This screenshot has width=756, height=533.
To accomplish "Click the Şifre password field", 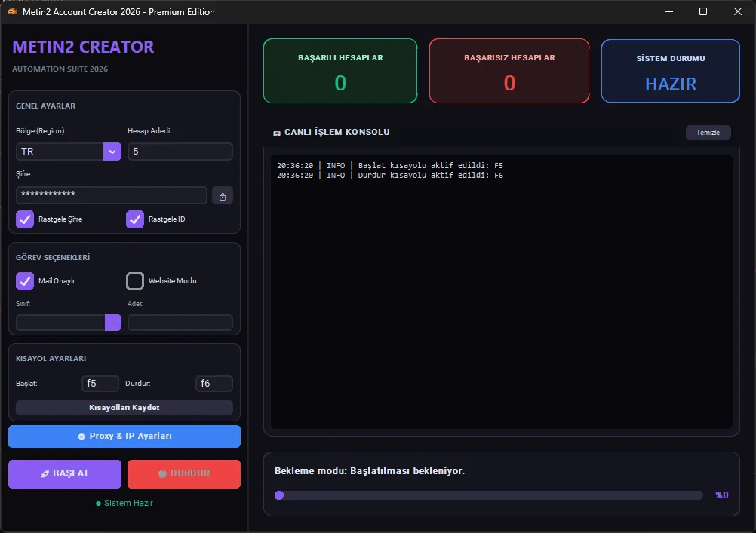I will tap(112, 195).
